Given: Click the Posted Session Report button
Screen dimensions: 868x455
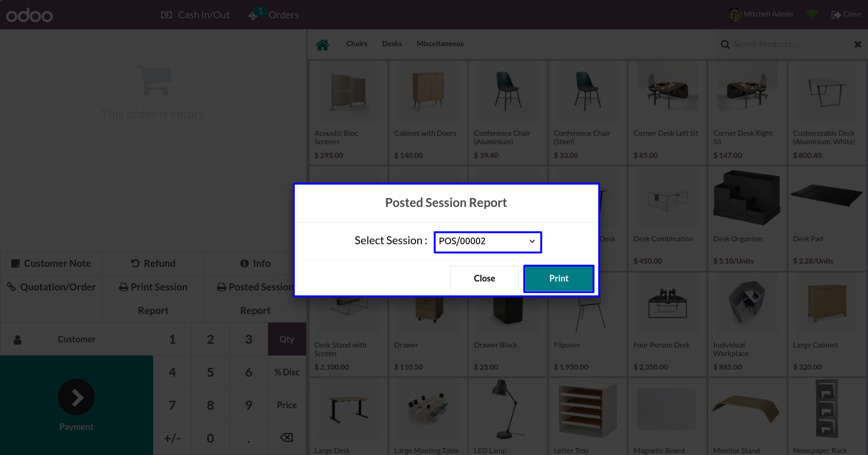Looking at the screenshot, I should (255, 298).
